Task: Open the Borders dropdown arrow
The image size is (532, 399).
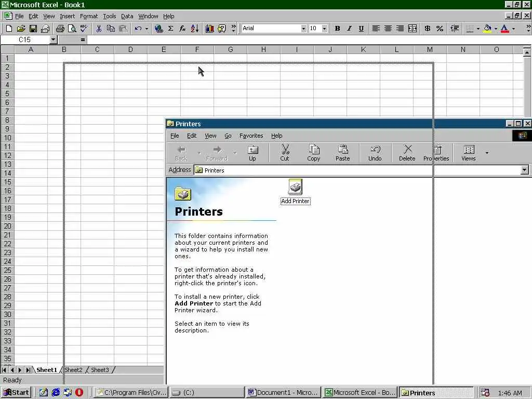Action: tap(478, 29)
